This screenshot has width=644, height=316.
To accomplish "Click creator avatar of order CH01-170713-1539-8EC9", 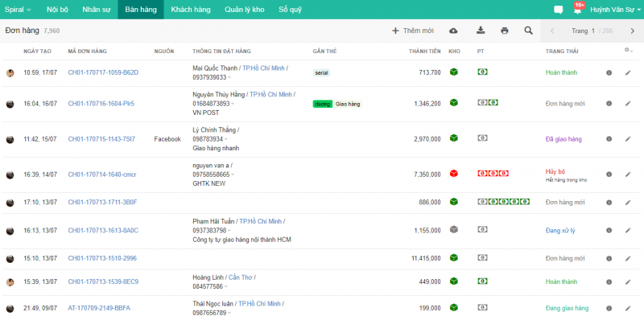I will 10,282.
